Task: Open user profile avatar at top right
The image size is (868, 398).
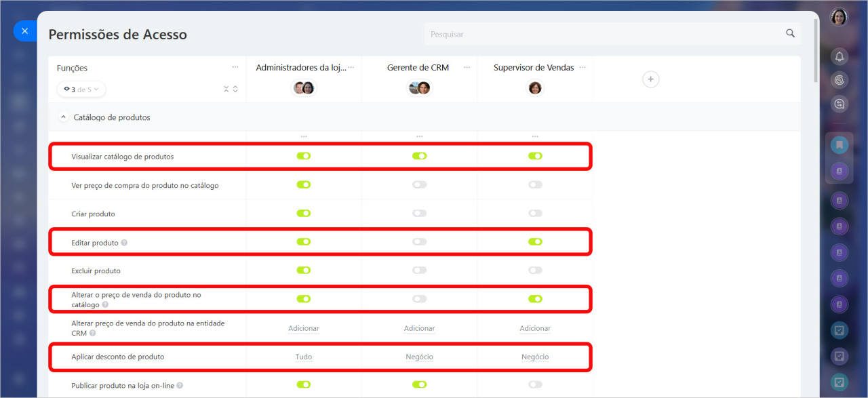Action: click(x=840, y=17)
